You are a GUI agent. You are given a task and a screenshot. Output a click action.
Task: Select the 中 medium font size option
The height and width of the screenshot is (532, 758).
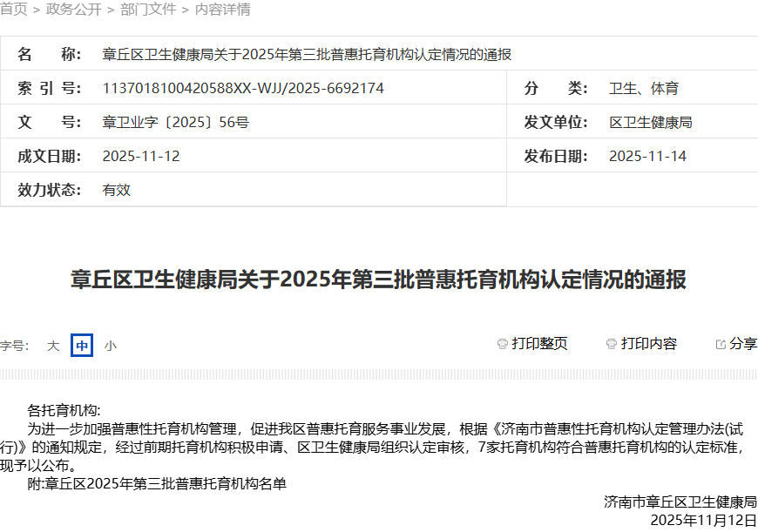(x=81, y=346)
